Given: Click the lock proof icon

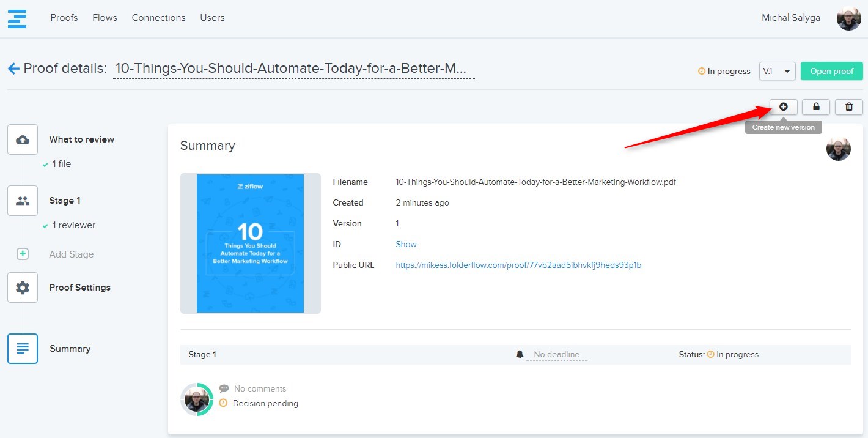Looking at the screenshot, I should tap(815, 107).
